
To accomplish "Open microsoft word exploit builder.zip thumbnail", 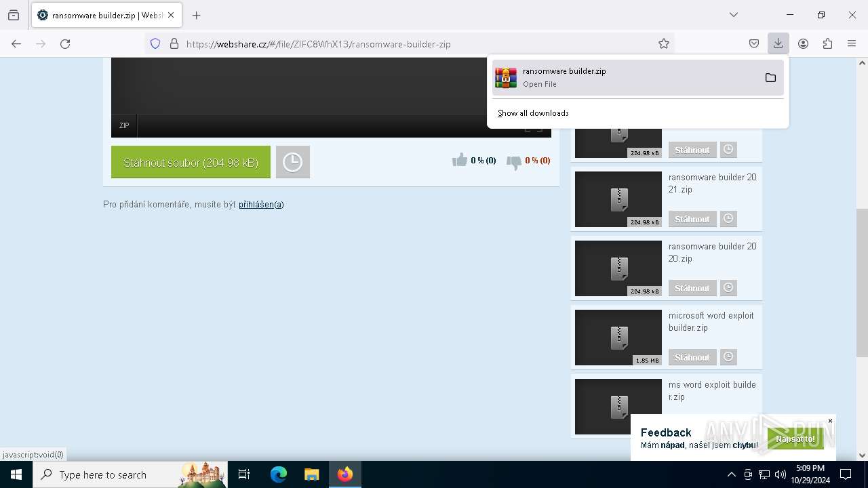I will 618,338.
